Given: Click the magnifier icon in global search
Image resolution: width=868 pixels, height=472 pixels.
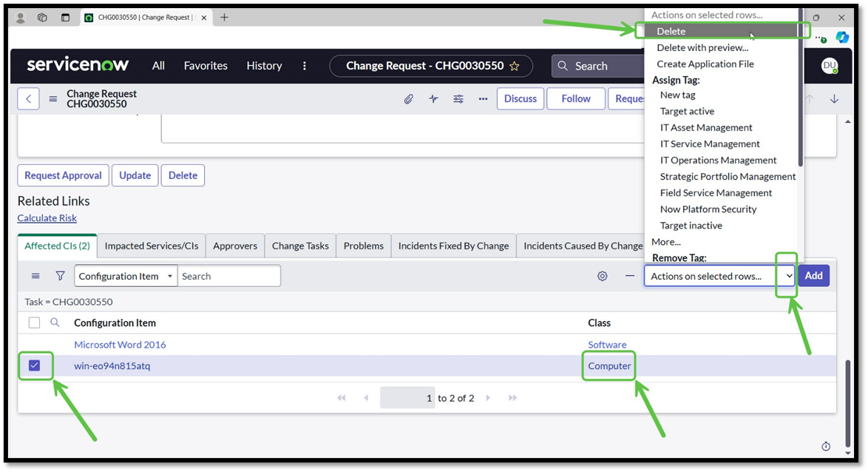Looking at the screenshot, I should (x=563, y=66).
